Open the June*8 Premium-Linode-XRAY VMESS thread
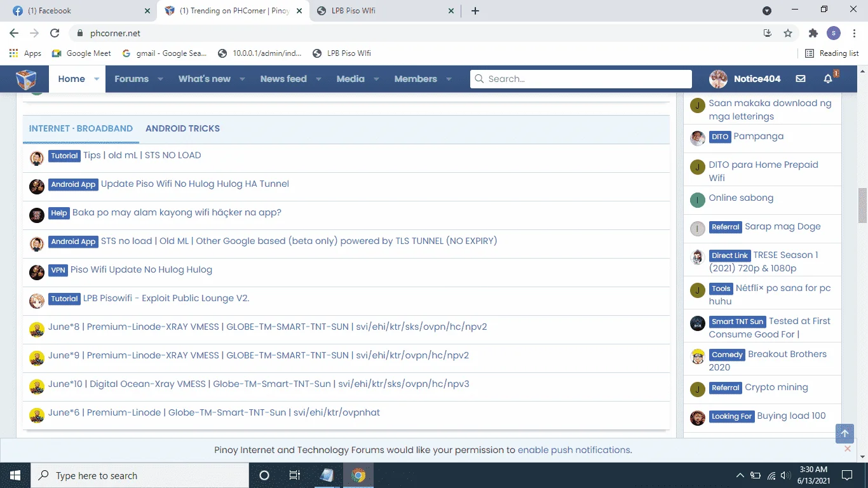 [x=268, y=327]
